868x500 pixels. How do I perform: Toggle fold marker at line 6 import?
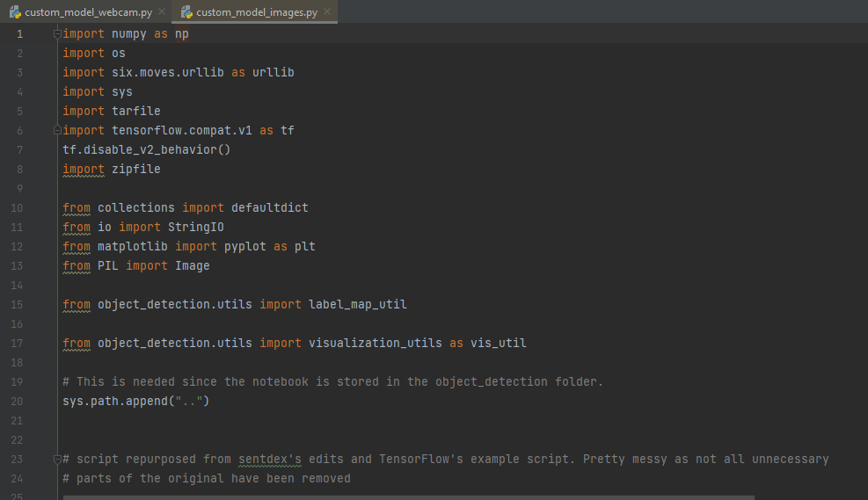tap(57, 131)
